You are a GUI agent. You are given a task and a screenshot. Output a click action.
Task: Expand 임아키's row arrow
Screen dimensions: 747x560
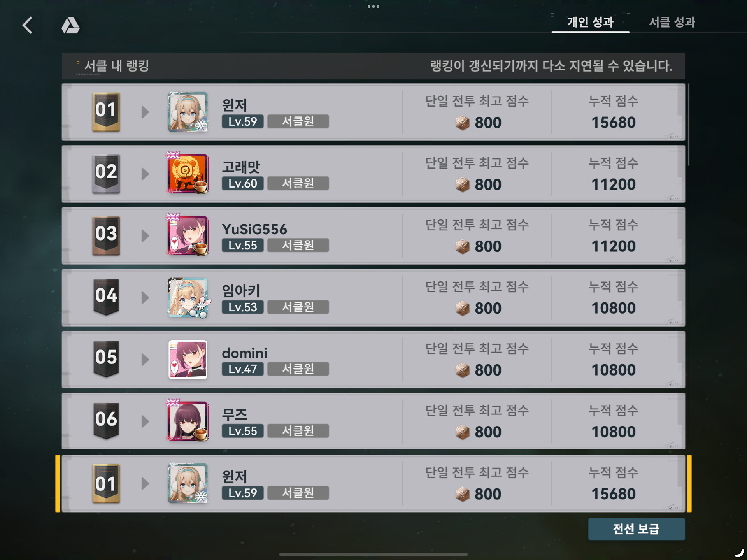tap(145, 298)
